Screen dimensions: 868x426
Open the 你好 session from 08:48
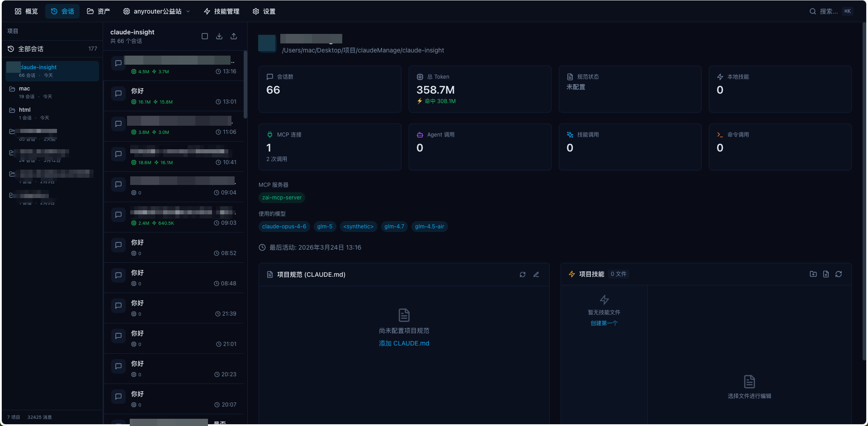tap(174, 278)
